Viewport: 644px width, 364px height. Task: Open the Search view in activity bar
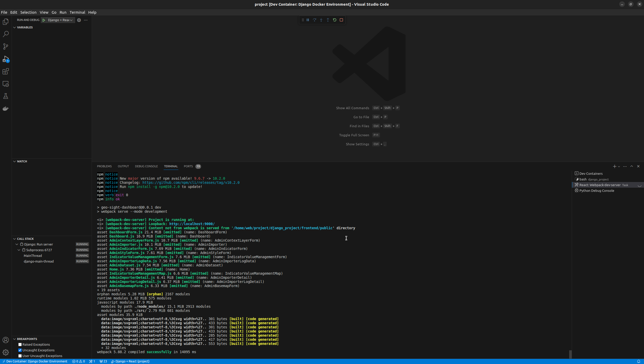point(6,34)
